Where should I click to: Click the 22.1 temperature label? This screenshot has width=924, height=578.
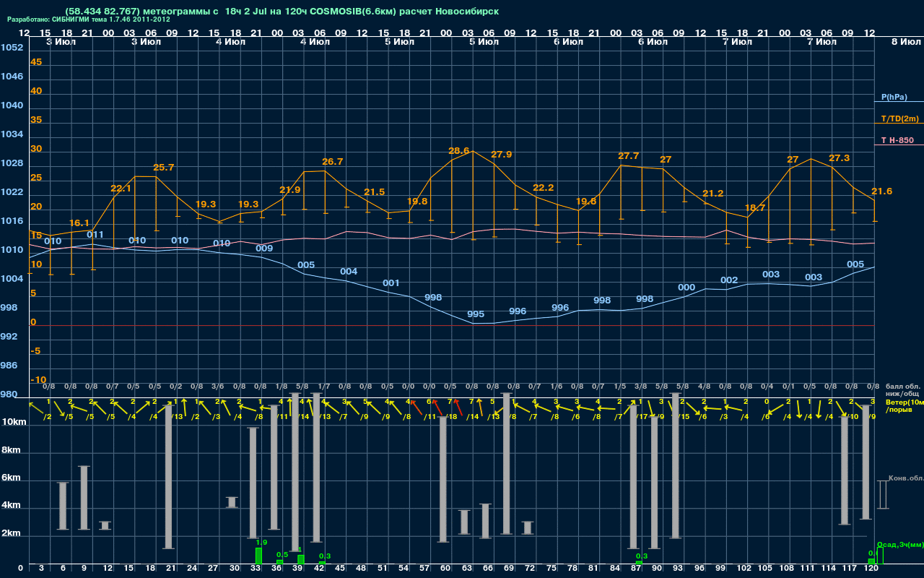coord(121,189)
